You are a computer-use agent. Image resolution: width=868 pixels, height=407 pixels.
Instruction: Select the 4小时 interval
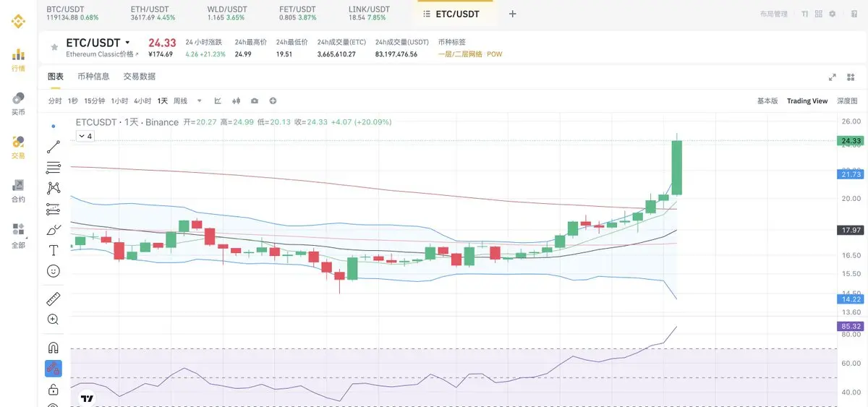pyautogui.click(x=142, y=101)
